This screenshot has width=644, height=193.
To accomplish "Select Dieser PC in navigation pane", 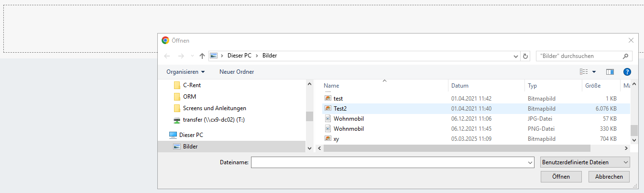I will (x=191, y=135).
